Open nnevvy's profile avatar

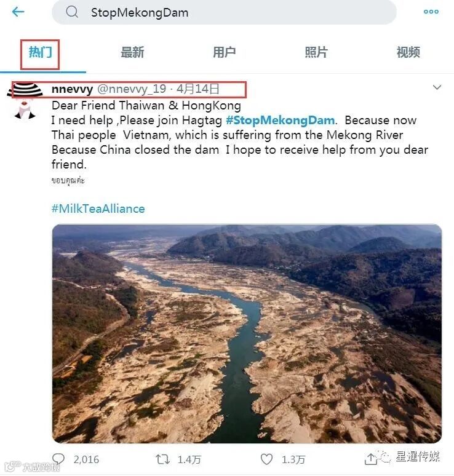pos(25,100)
